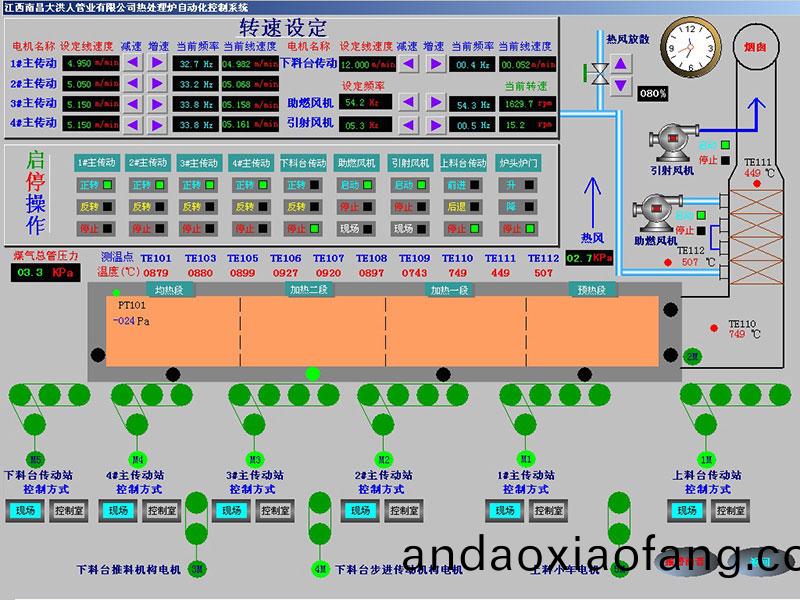Lower 引射风机 set frequency arrow
Image resolution: width=800 pixels, height=600 pixels.
tap(409, 124)
